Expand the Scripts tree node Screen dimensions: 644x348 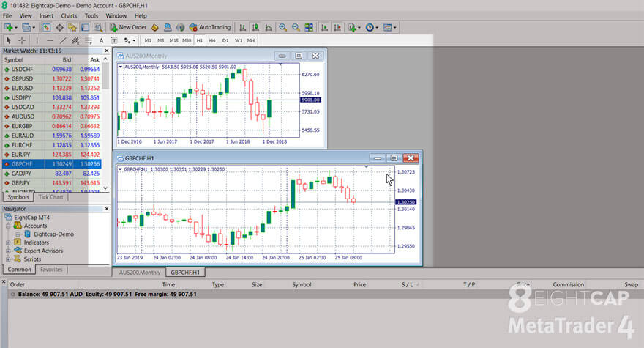click(8, 259)
